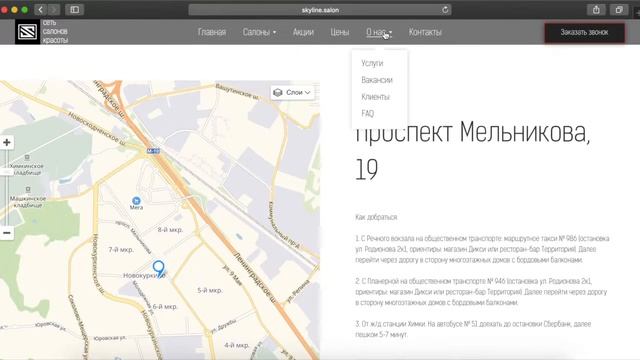Open the Главная menu item

click(x=212, y=32)
